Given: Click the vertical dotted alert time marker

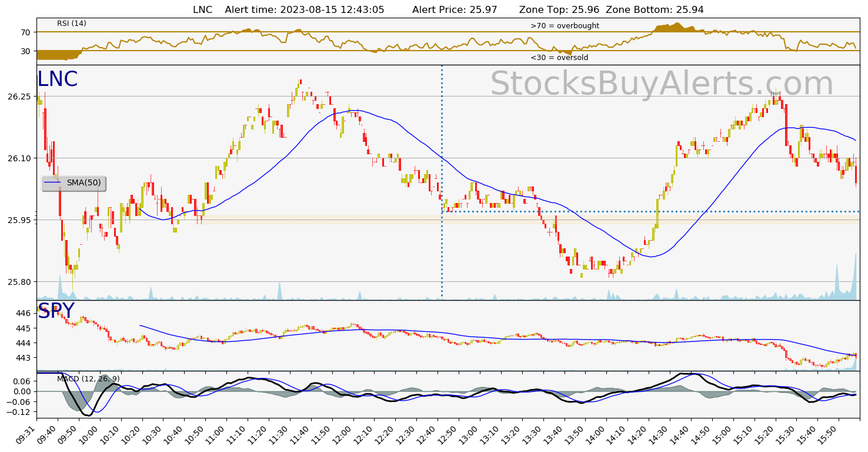Looking at the screenshot, I should 442,182.
